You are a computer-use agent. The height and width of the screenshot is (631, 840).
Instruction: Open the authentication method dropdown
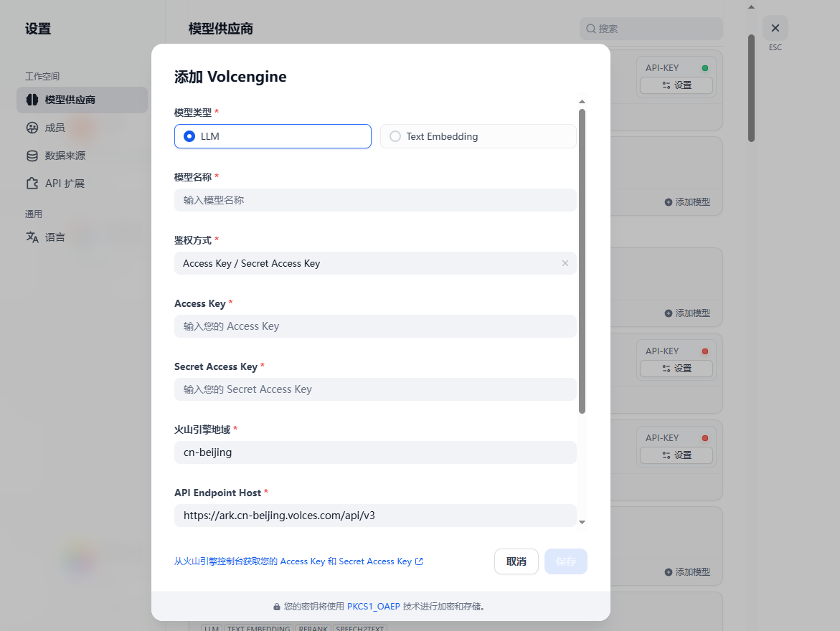[x=366, y=263]
